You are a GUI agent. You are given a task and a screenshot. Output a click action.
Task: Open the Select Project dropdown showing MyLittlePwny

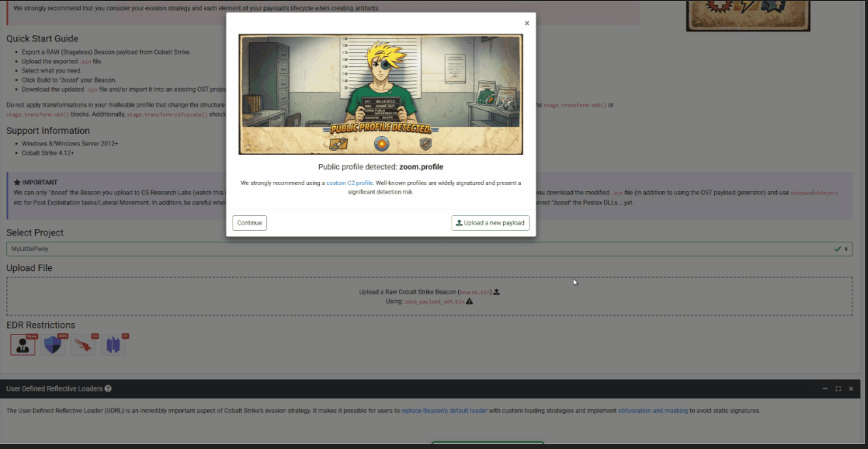click(429, 249)
